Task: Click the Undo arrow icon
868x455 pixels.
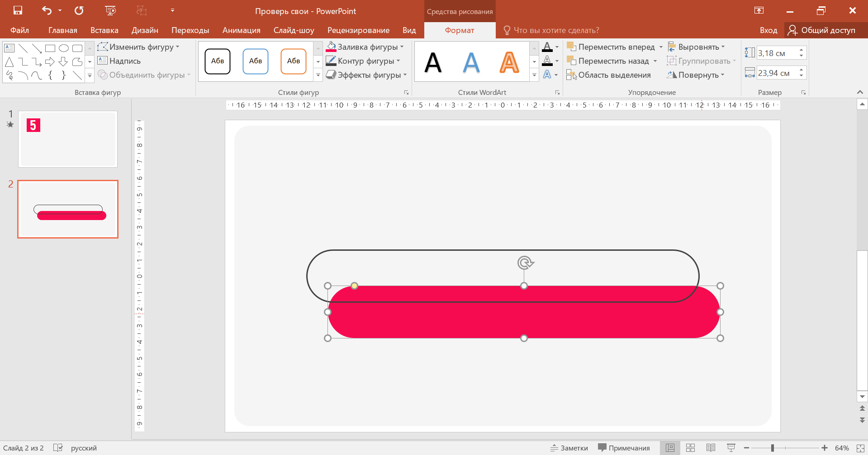Action: pyautogui.click(x=47, y=10)
